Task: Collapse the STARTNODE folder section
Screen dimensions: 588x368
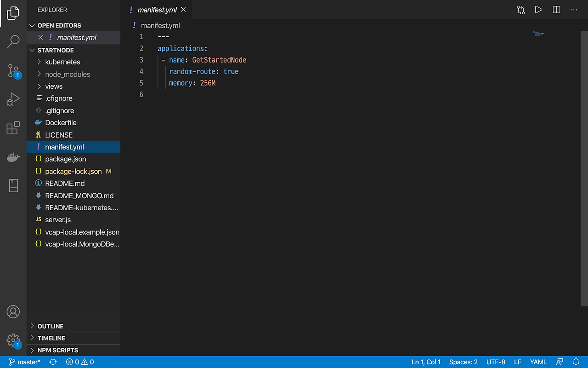Action: (x=73, y=50)
